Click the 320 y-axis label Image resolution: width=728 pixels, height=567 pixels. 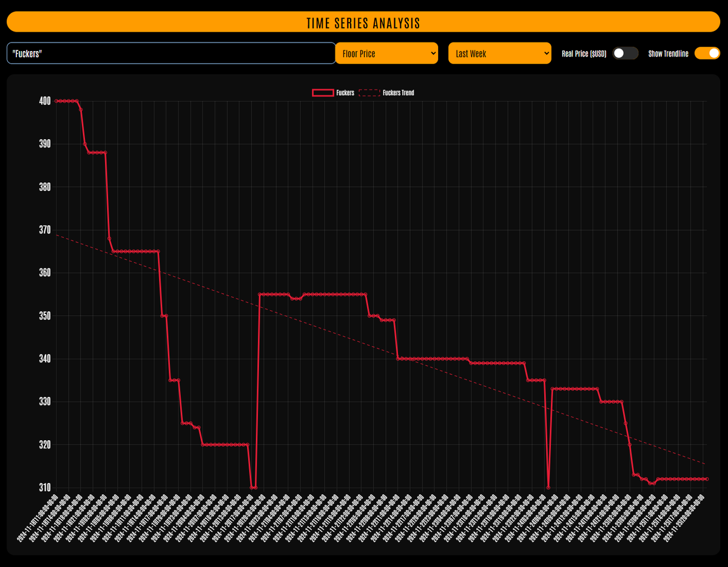(44, 445)
